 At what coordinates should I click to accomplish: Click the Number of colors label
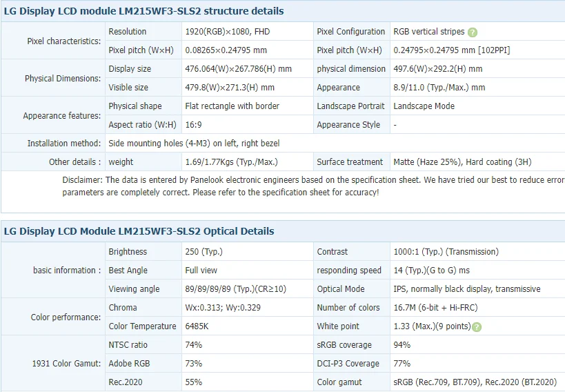pyautogui.click(x=348, y=308)
